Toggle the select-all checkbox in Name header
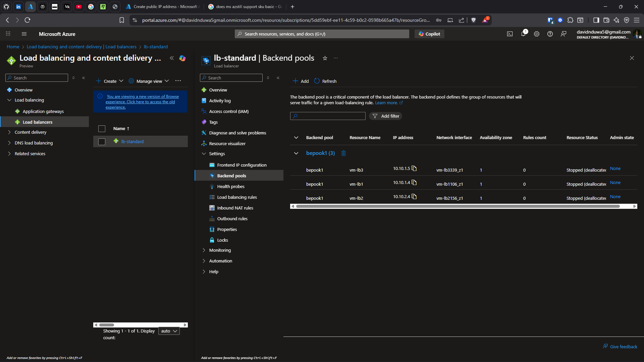This screenshot has width=644, height=362. (x=102, y=129)
